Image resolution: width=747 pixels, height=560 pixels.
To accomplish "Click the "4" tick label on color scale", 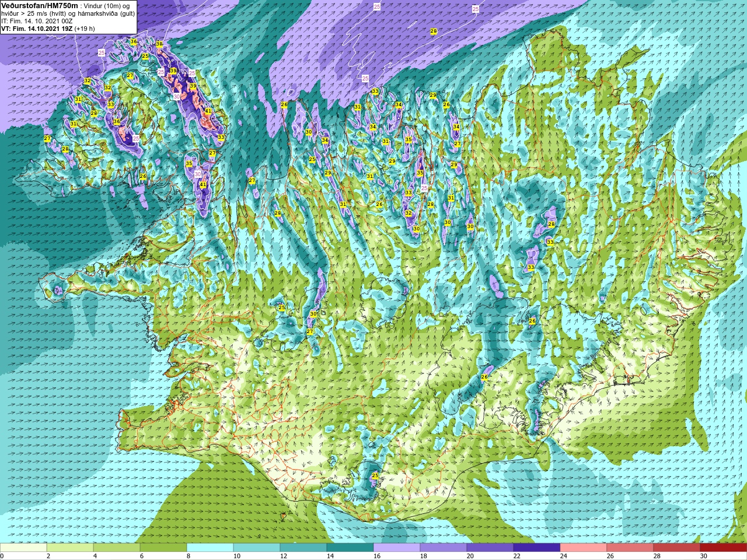I will (95, 556).
